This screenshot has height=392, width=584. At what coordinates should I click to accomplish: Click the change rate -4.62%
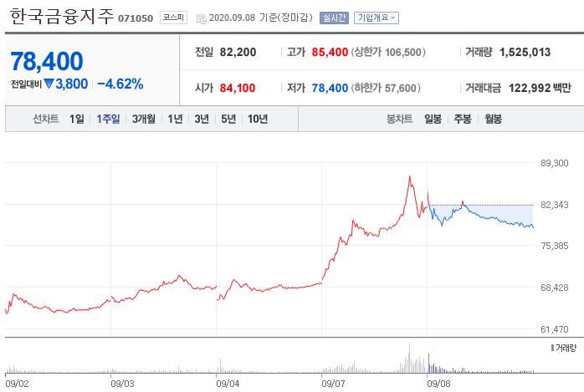click(x=120, y=84)
